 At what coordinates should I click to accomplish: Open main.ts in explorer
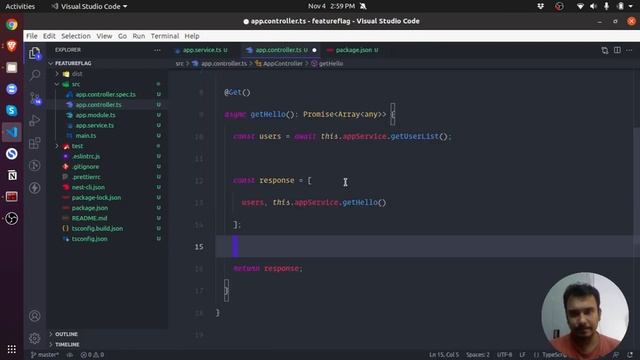(86, 136)
